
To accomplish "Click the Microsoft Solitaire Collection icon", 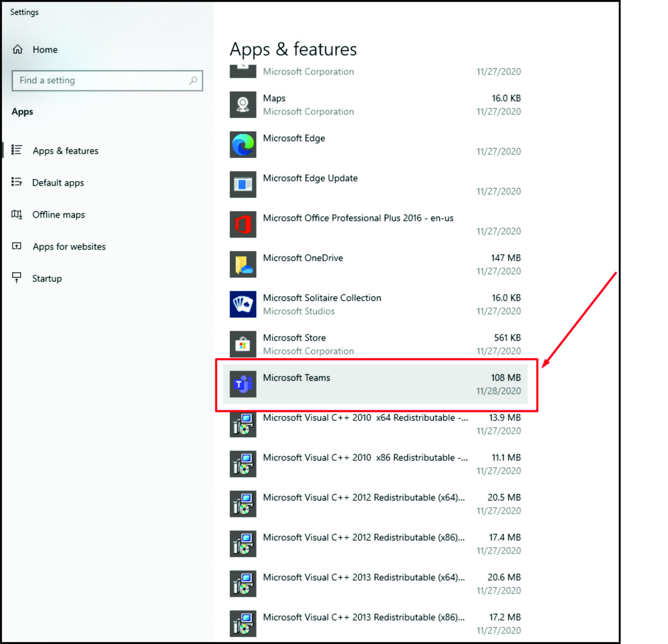I will tap(243, 304).
